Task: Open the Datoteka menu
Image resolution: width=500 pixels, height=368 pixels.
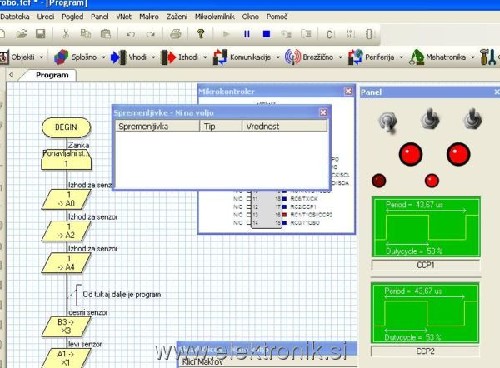Action: click(x=15, y=16)
